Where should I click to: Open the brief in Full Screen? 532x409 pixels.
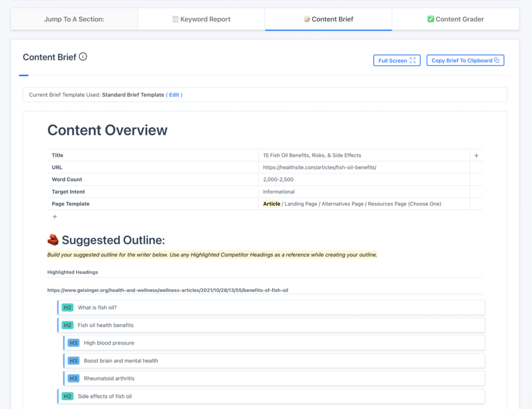(397, 60)
